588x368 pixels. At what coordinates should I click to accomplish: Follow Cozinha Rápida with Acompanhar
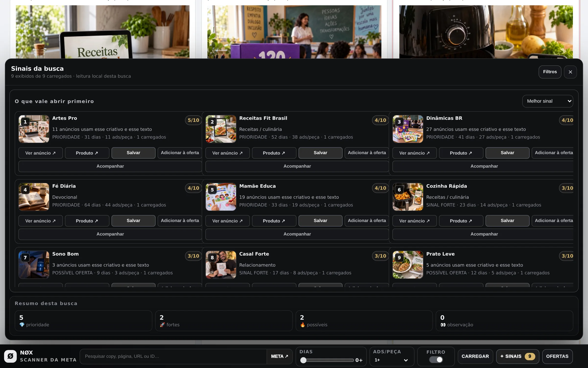(x=483, y=234)
